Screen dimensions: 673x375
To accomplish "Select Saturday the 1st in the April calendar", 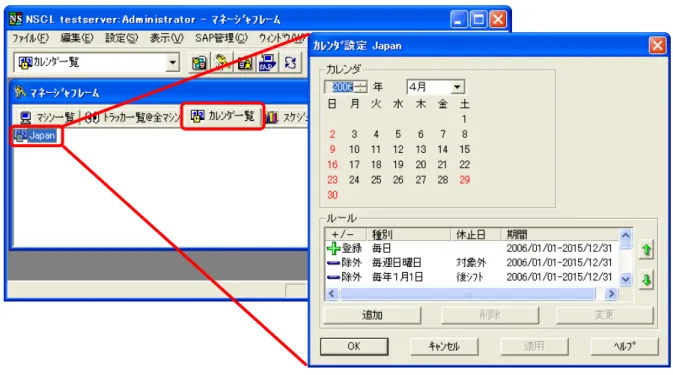I will (x=464, y=119).
